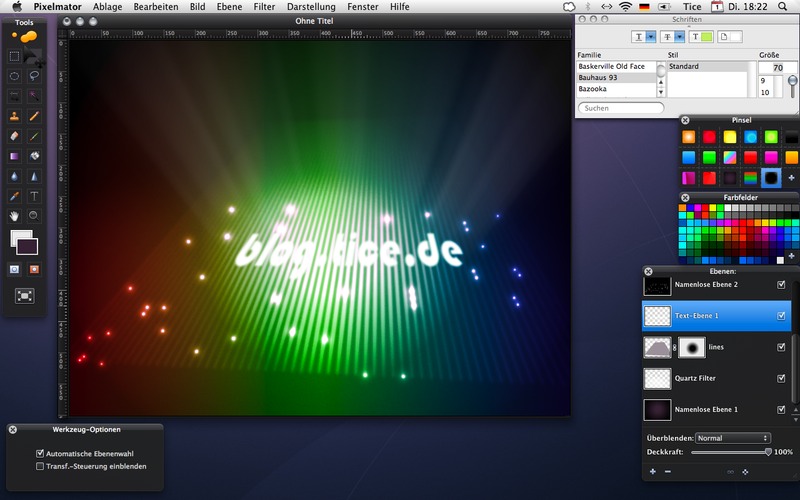Select the Hand tool
Screen dimensions: 800x500
tap(14, 215)
